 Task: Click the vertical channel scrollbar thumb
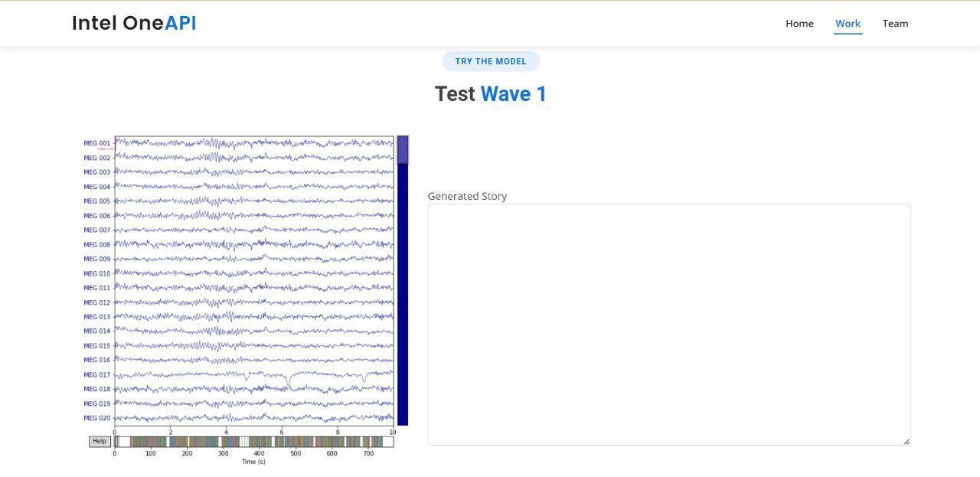point(403,149)
